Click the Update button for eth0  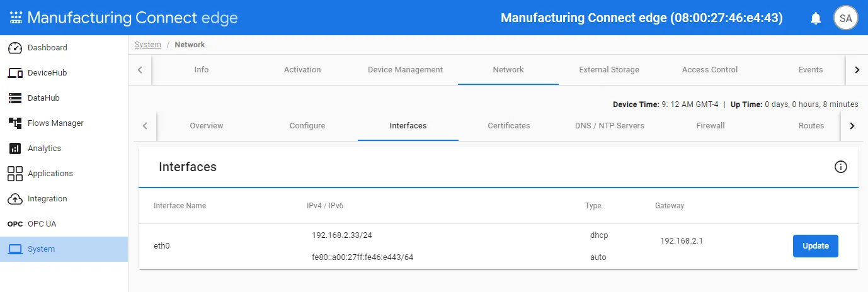pos(816,246)
